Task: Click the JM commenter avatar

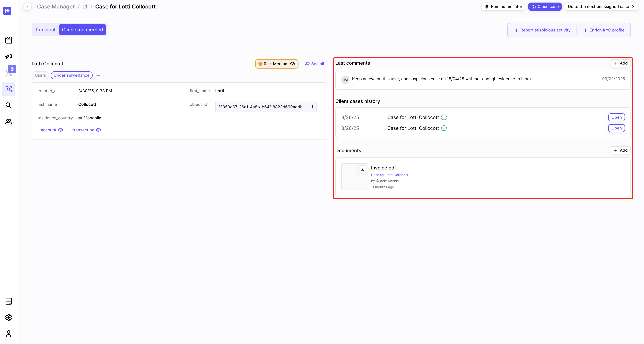Action: click(345, 80)
